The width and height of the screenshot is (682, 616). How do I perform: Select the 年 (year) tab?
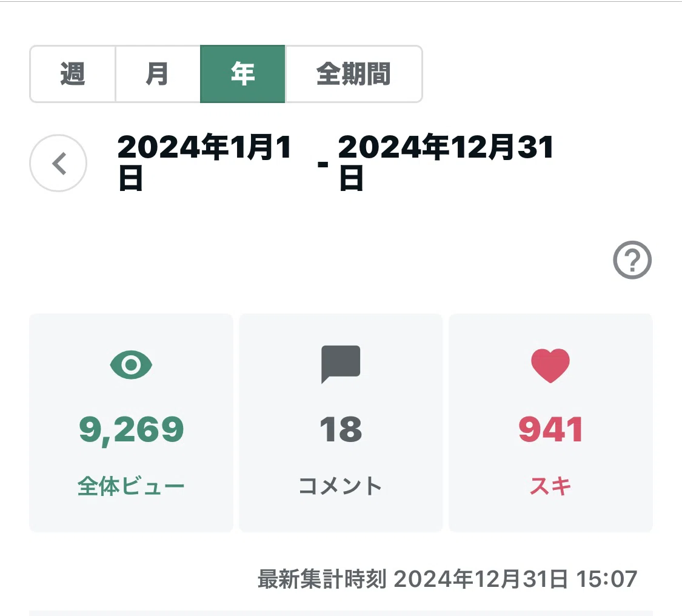point(242,74)
